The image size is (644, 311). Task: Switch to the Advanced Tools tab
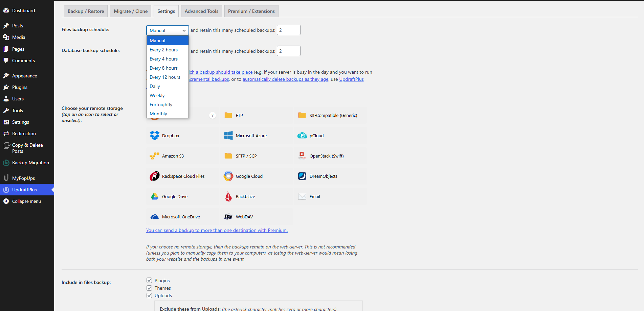click(x=201, y=11)
